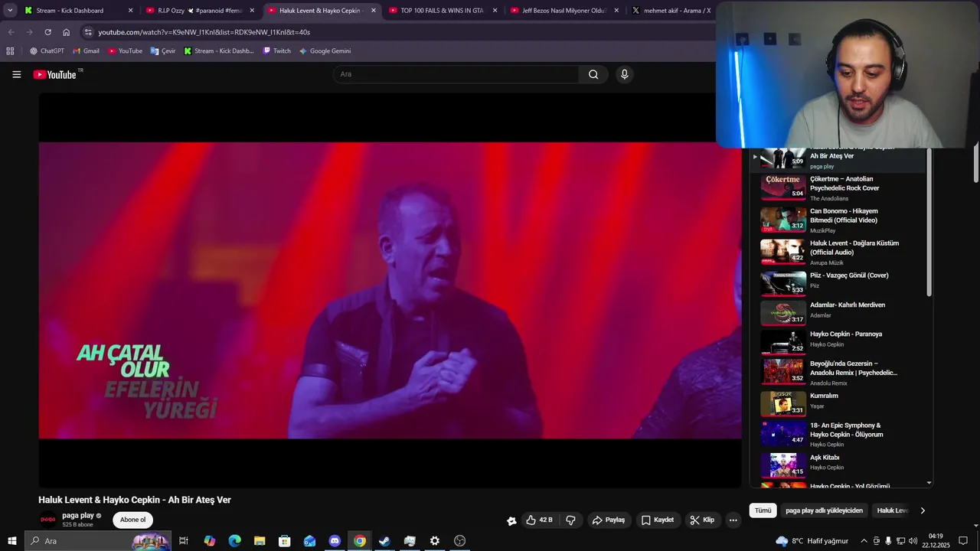Viewport: 980px width, 551px height.
Task: Like the video (42 B thumbs up)
Action: 540,520
